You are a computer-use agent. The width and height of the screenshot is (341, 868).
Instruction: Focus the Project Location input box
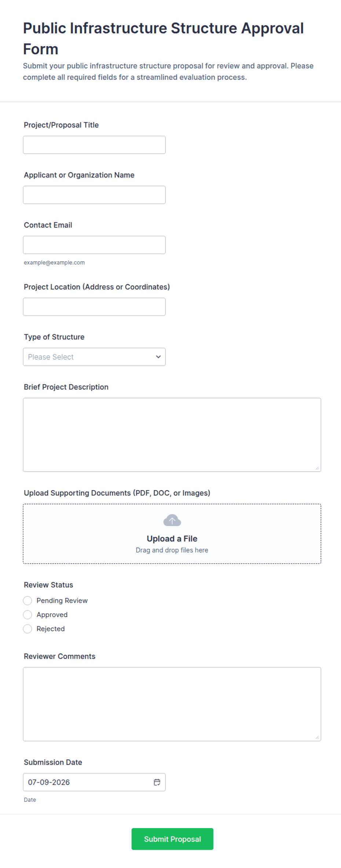[x=94, y=307]
